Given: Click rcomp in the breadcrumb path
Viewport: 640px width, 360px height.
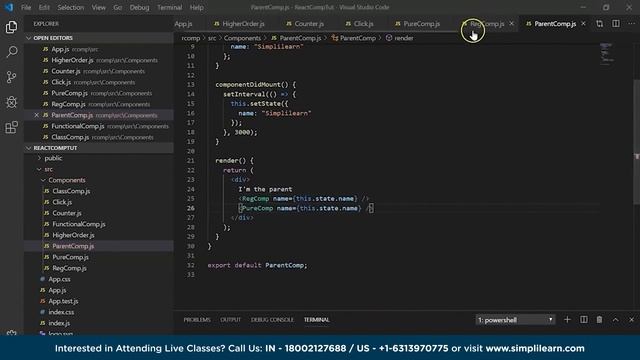Looking at the screenshot, I should 191,38.
